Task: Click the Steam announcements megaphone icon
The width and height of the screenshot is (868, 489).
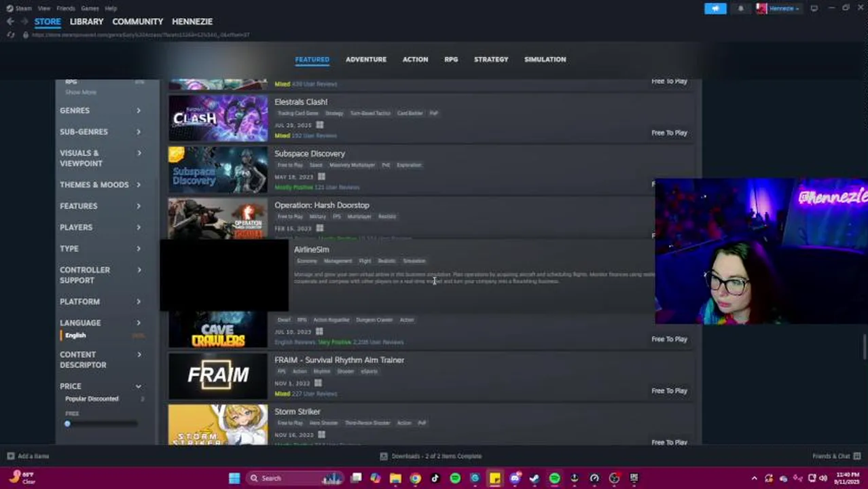Action: [x=715, y=8]
